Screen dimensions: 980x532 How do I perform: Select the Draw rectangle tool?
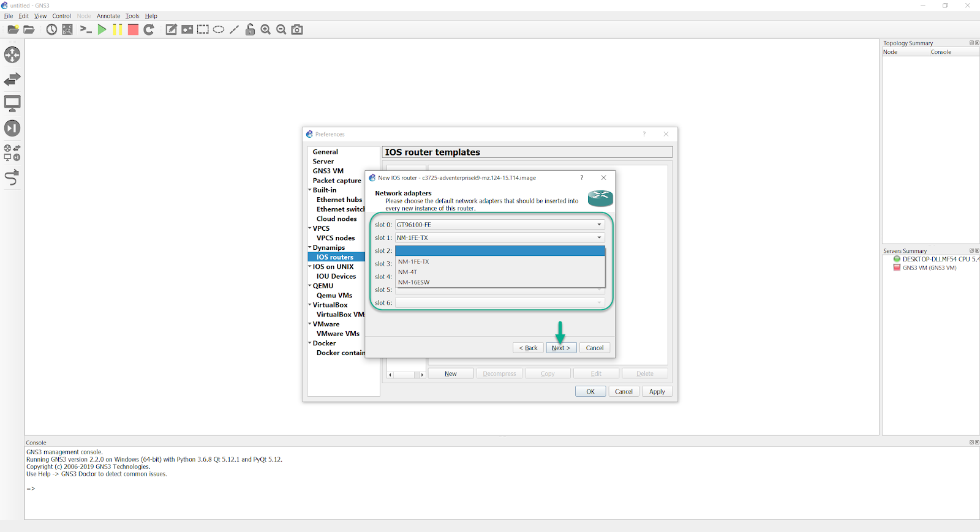(x=203, y=29)
